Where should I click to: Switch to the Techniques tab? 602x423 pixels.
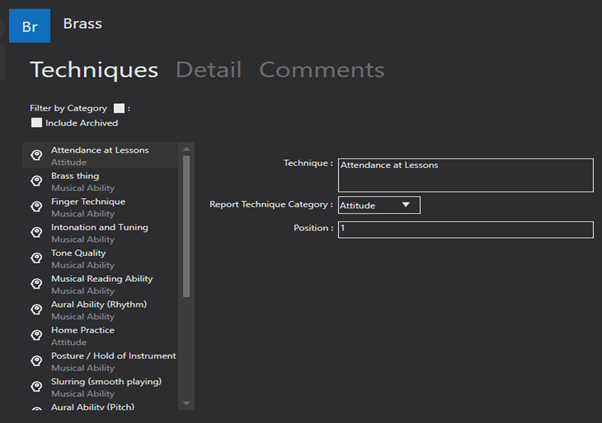click(94, 70)
